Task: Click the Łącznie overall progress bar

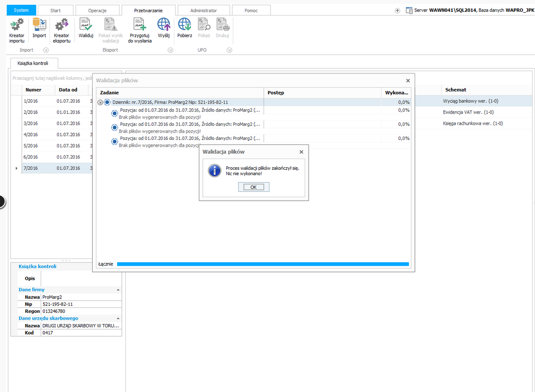Action: pos(263,264)
